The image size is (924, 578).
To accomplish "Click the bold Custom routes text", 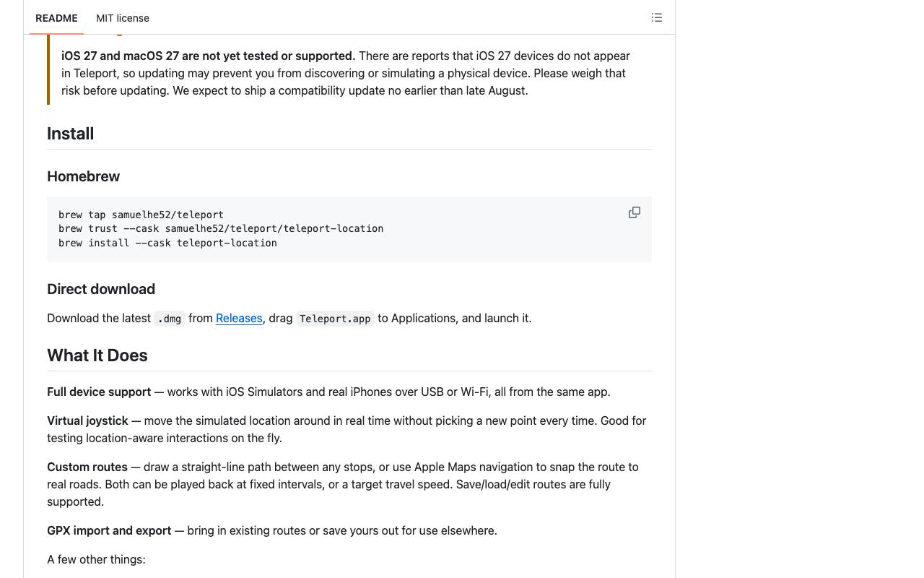I will 87,467.
